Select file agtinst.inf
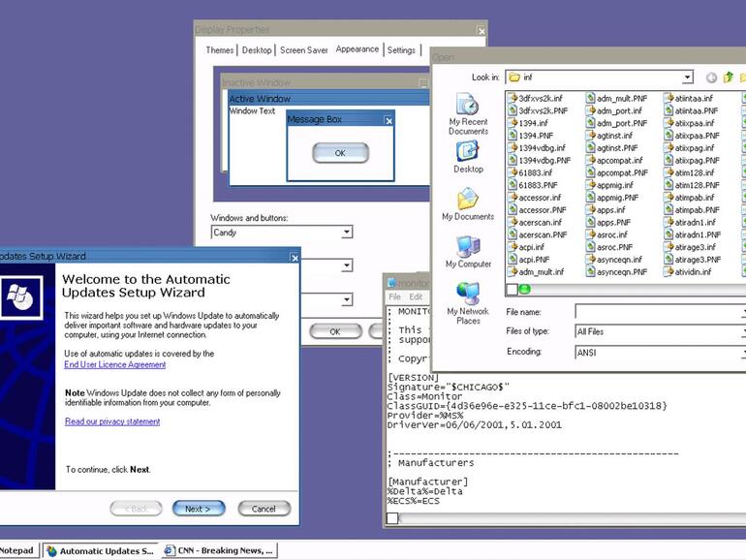Viewport: 746px width, 560px height. 609,136
